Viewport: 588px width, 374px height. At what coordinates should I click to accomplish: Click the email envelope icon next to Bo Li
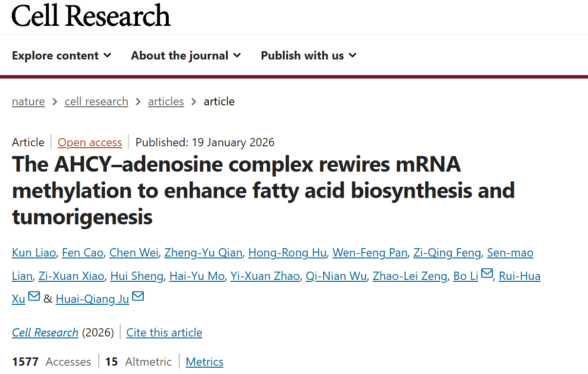[x=487, y=274]
